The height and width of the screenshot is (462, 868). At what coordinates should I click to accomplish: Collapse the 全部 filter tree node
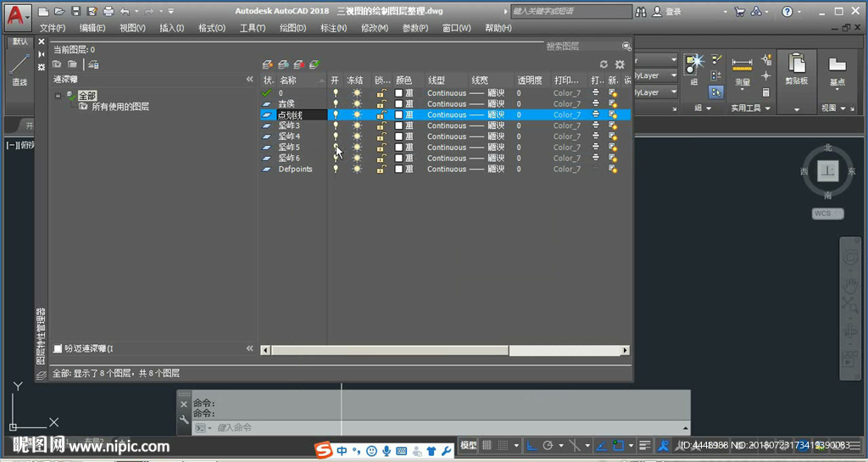click(58, 96)
